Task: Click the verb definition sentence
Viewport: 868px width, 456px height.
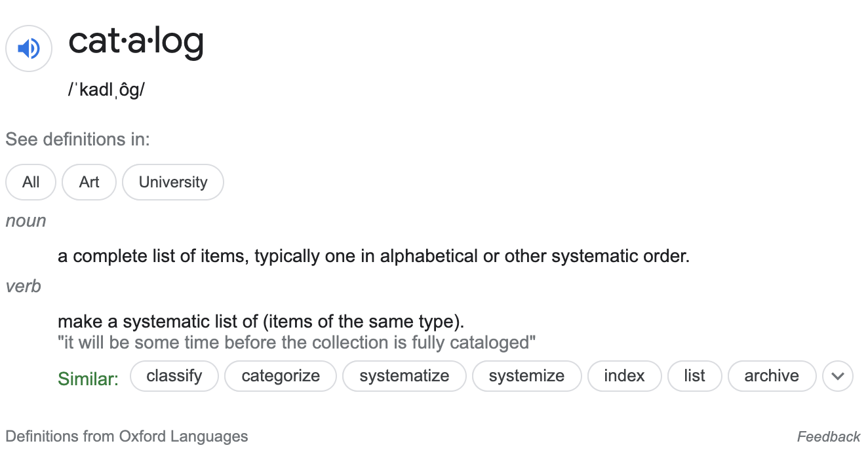Action: click(261, 322)
